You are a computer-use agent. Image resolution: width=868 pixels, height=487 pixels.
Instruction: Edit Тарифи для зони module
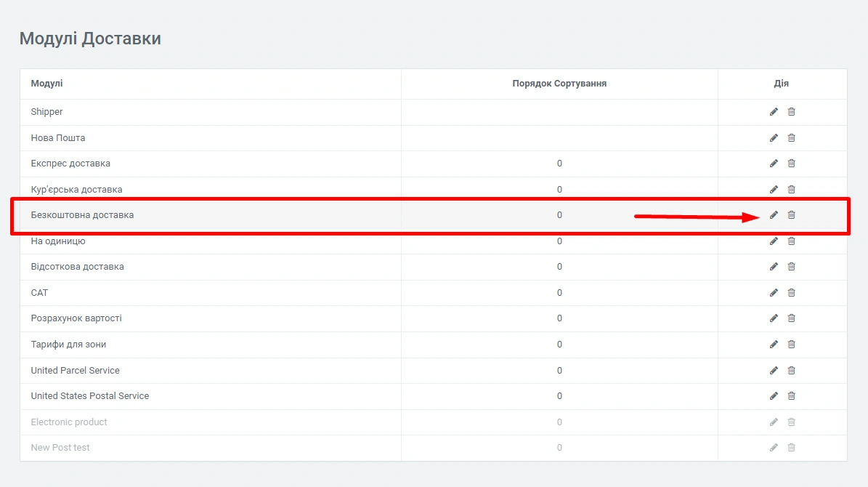774,345
